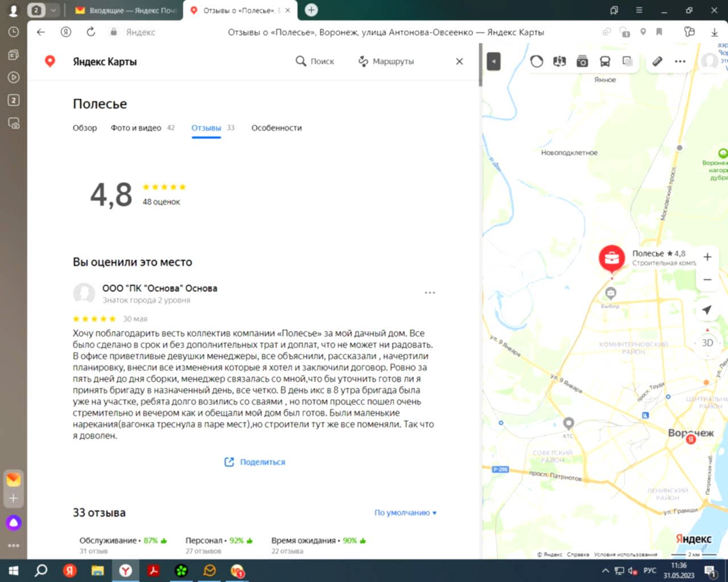Open the map layers icon

point(627,61)
